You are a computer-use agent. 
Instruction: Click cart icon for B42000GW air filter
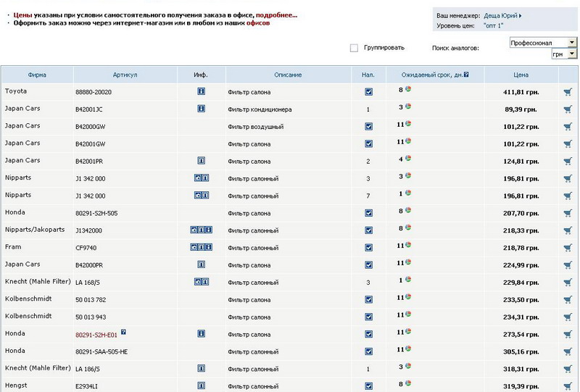pyautogui.click(x=568, y=127)
